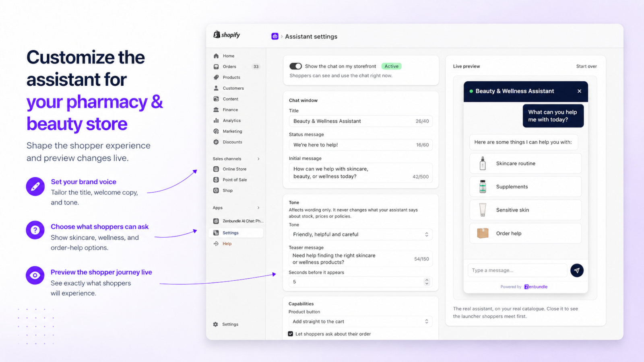644x362 pixels.
Task: Adjust the Seconds before it appears stepper
Action: 427,282
